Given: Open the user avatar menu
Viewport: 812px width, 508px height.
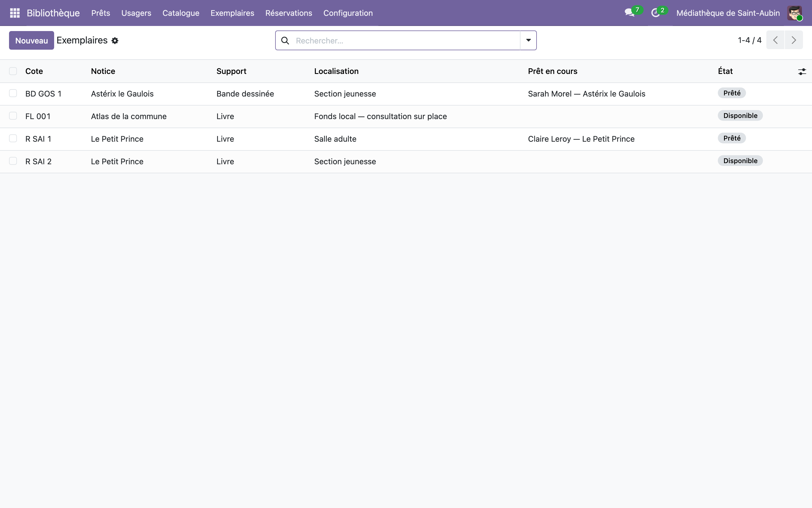Looking at the screenshot, I should [795, 13].
